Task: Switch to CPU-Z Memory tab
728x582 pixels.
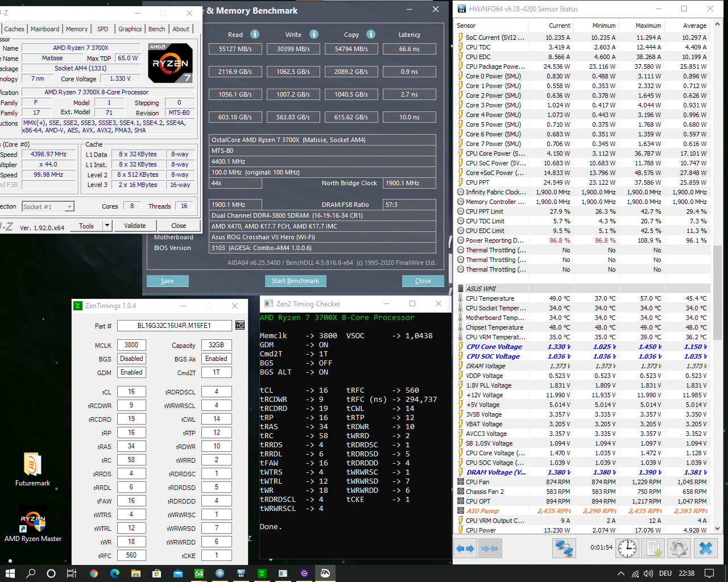Action: click(x=77, y=29)
